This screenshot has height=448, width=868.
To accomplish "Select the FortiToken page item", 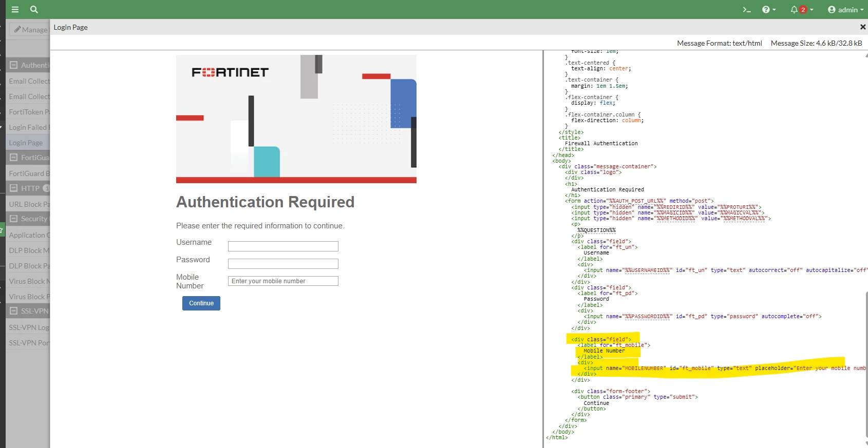I will (x=28, y=112).
